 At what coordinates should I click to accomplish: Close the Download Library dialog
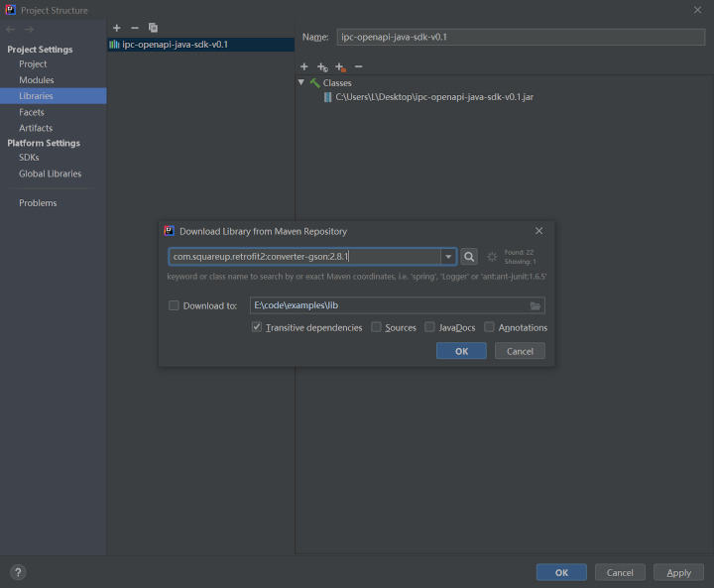tap(538, 231)
